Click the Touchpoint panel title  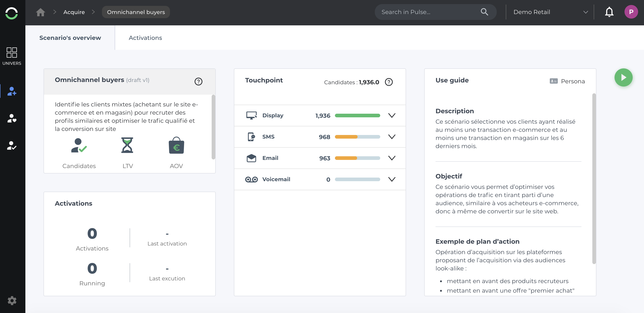click(264, 80)
